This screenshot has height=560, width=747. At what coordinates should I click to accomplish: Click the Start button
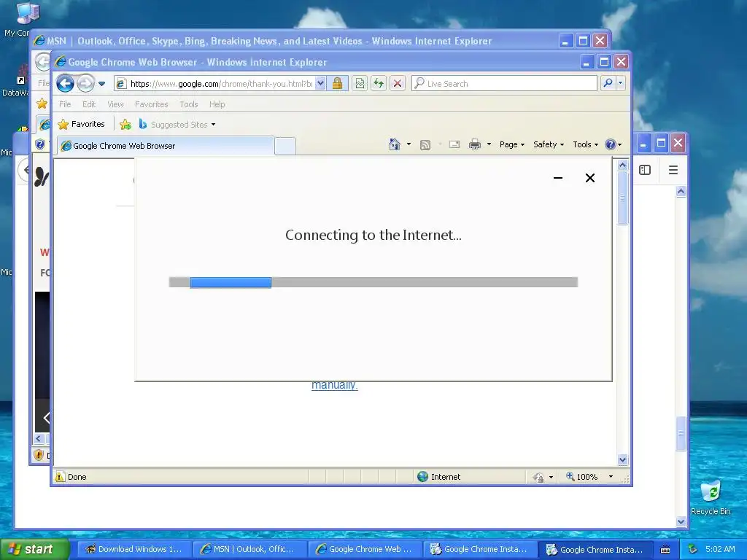coord(35,549)
